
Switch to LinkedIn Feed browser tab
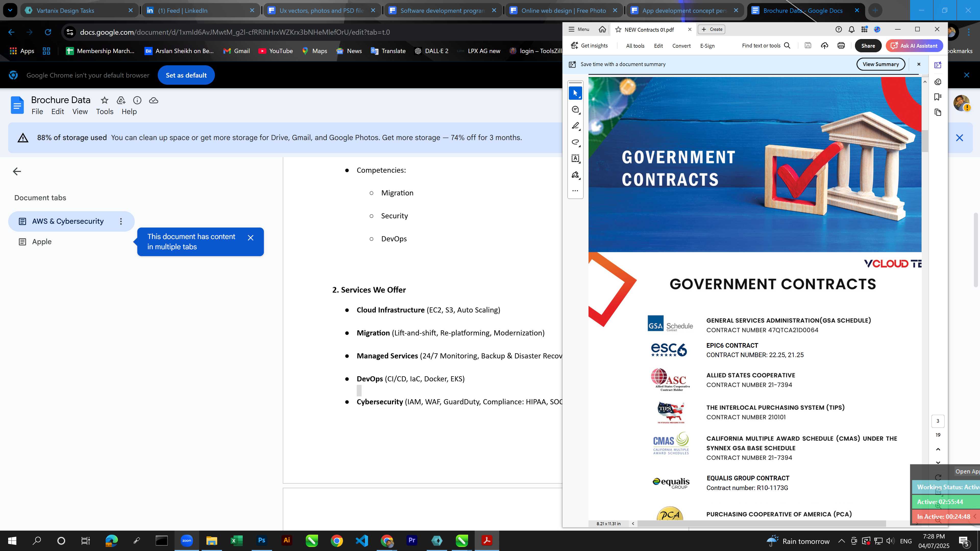click(x=201, y=10)
